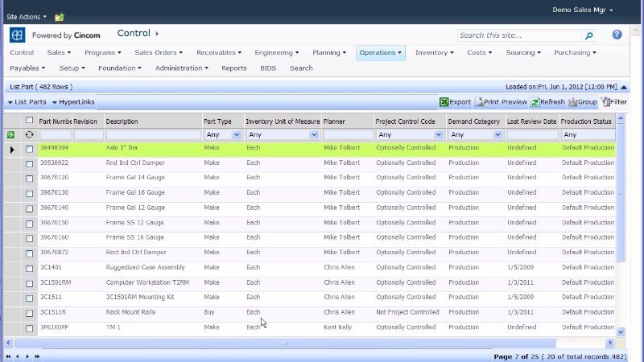Open the HyperLinks menu button
This screenshot has width=644, height=362.
pyautogui.click(x=73, y=102)
